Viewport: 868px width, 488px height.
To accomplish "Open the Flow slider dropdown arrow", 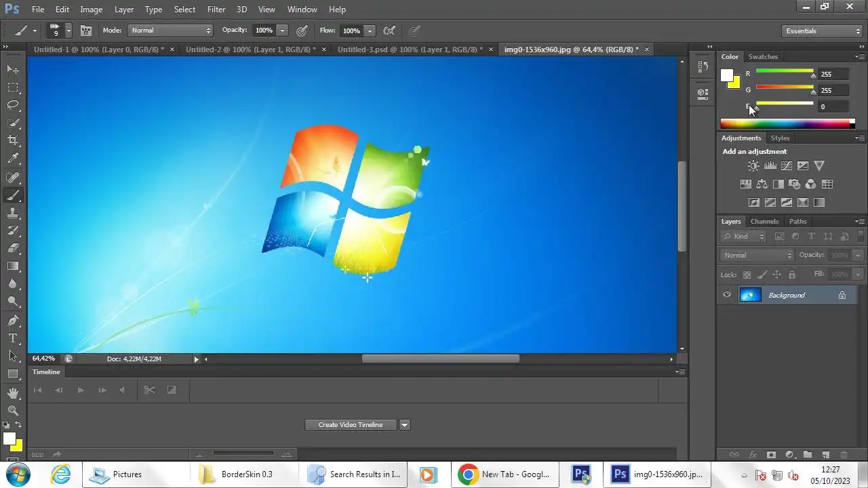I will [370, 30].
